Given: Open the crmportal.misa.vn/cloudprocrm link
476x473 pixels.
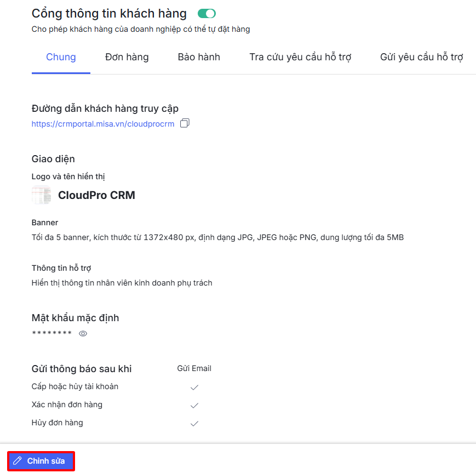Looking at the screenshot, I should point(103,124).
